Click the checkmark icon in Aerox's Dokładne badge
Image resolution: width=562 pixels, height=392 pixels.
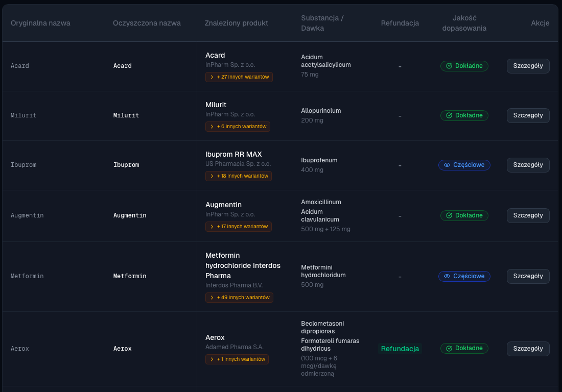449,348
